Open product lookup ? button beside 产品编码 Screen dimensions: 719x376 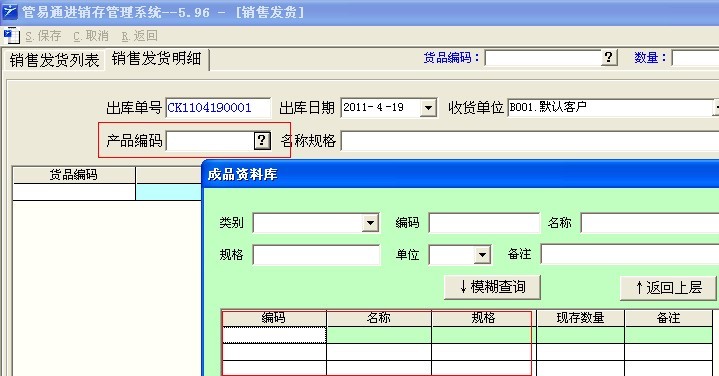262,140
